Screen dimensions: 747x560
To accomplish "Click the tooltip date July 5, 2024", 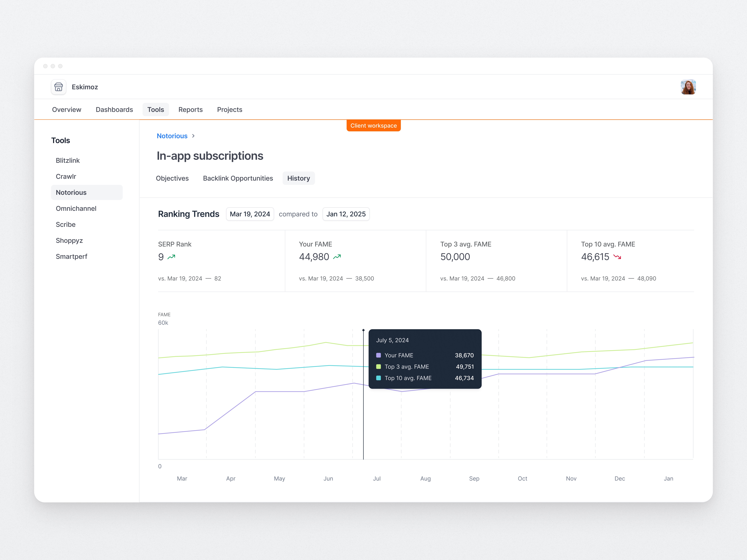I will click(x=392, y=340).
